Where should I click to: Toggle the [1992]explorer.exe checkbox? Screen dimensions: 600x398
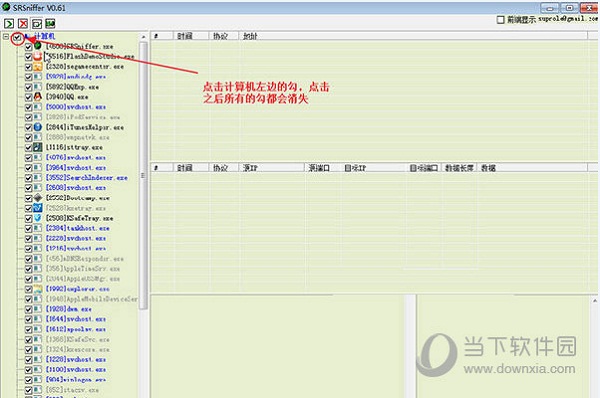(x=28, y=289)
